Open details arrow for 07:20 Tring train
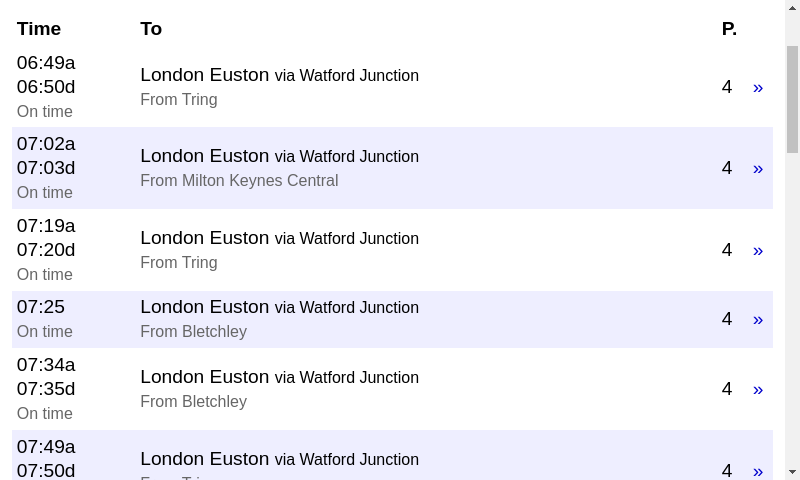This screenshot has height=480, width=800. click(758, 250)
